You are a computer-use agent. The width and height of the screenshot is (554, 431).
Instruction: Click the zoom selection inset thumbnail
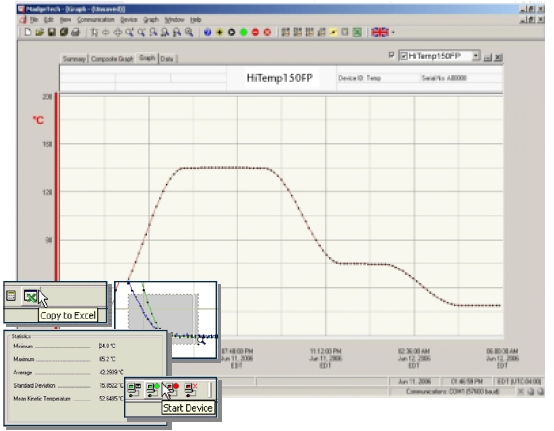(x=165, y=320)
